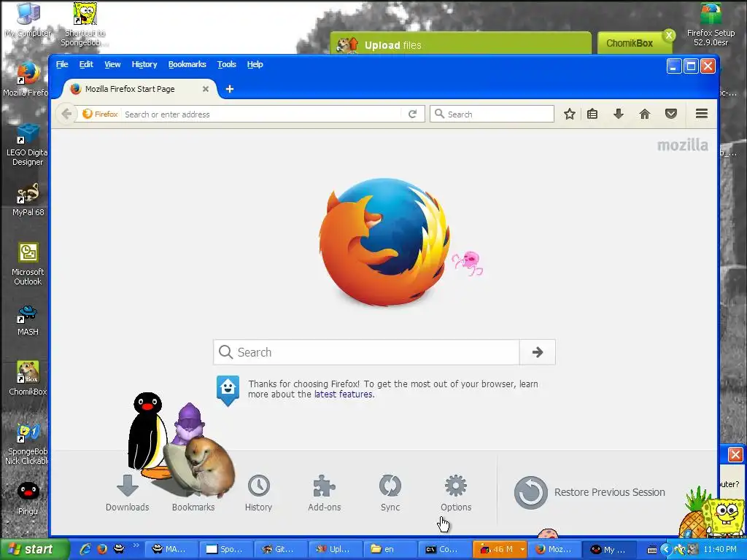Select Pingu desktop icon
Viewport: 747px width, 560px height.
[x=28, y=498]
